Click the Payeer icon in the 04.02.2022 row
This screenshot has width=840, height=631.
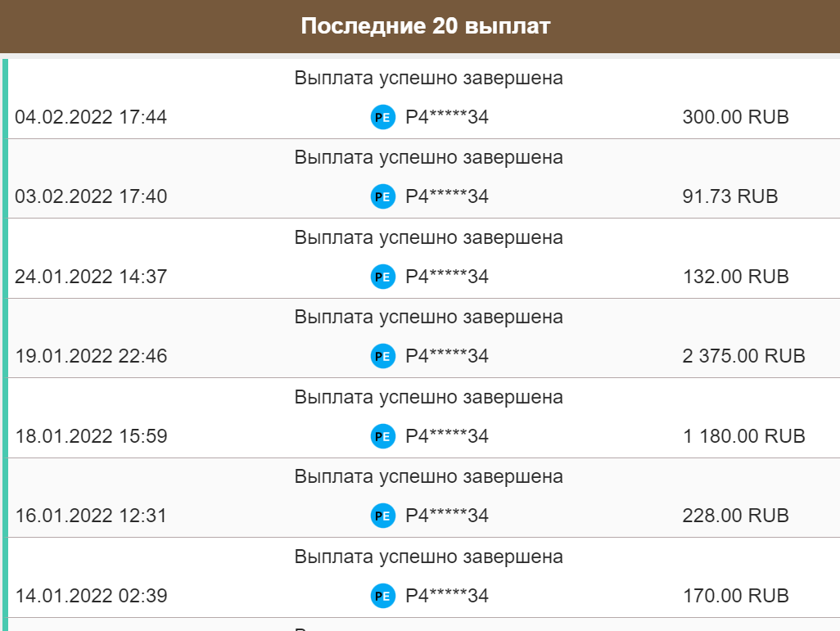[383, 117]
